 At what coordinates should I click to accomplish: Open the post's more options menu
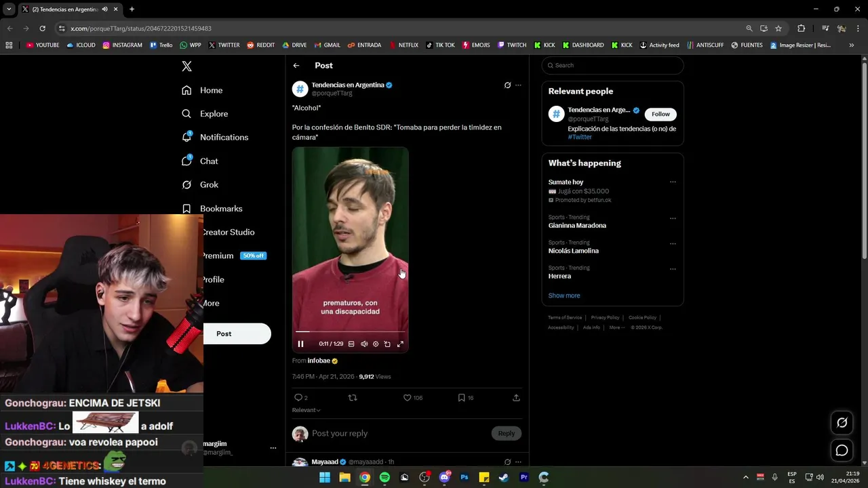click(518, 85)
